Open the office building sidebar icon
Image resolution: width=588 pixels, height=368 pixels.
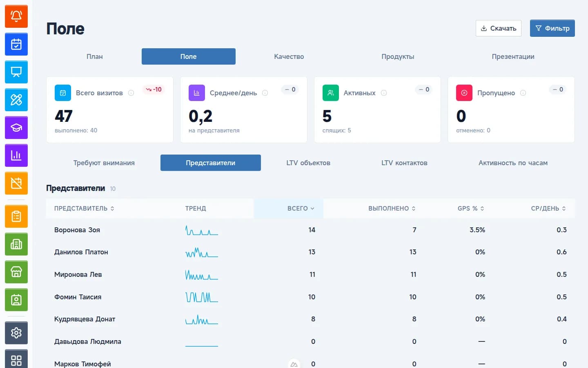pyautogui.click(x=16, y=244)
